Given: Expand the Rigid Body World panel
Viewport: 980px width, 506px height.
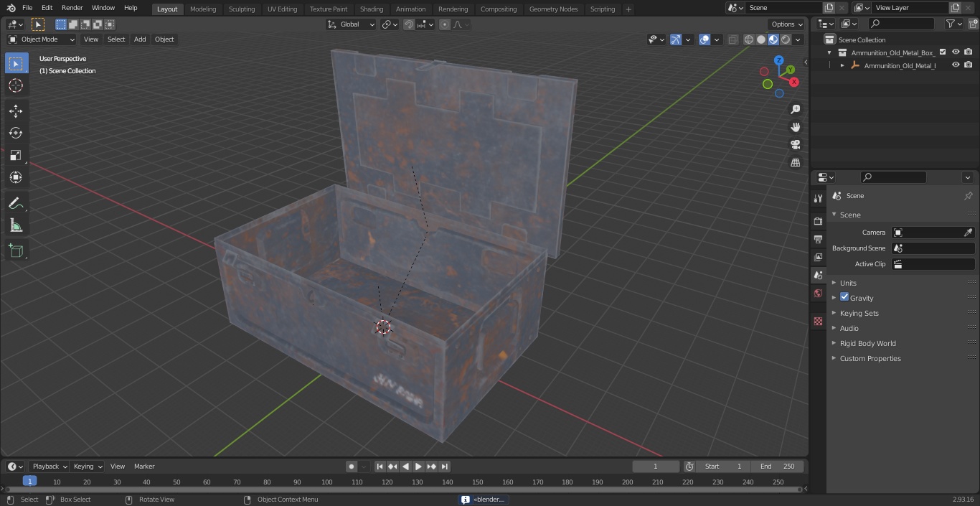Looking at the screenshot, I should pos(867,343).
